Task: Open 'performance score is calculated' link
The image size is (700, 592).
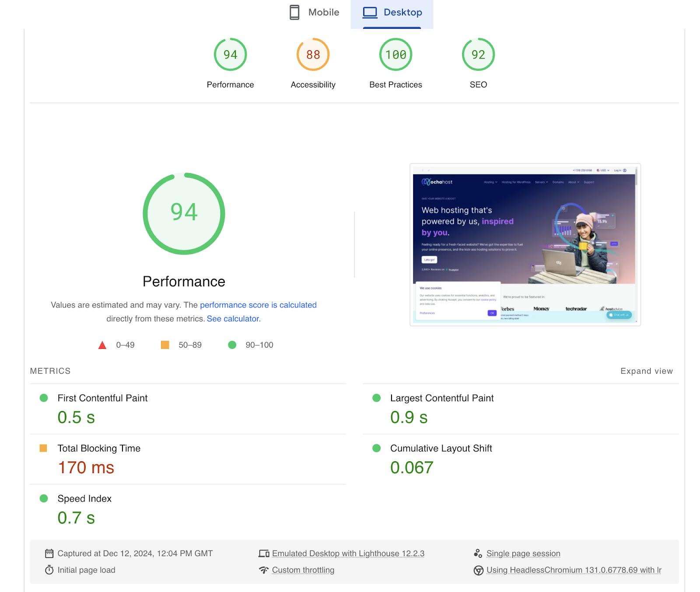Action: coord(258,305)
